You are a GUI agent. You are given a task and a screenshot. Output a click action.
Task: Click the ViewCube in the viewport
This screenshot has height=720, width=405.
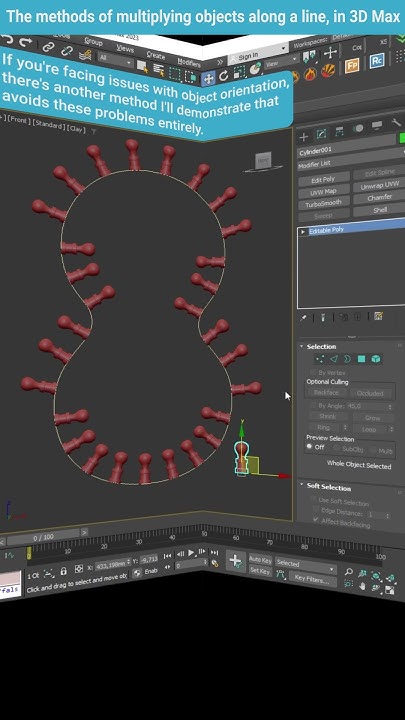point(263,161)
